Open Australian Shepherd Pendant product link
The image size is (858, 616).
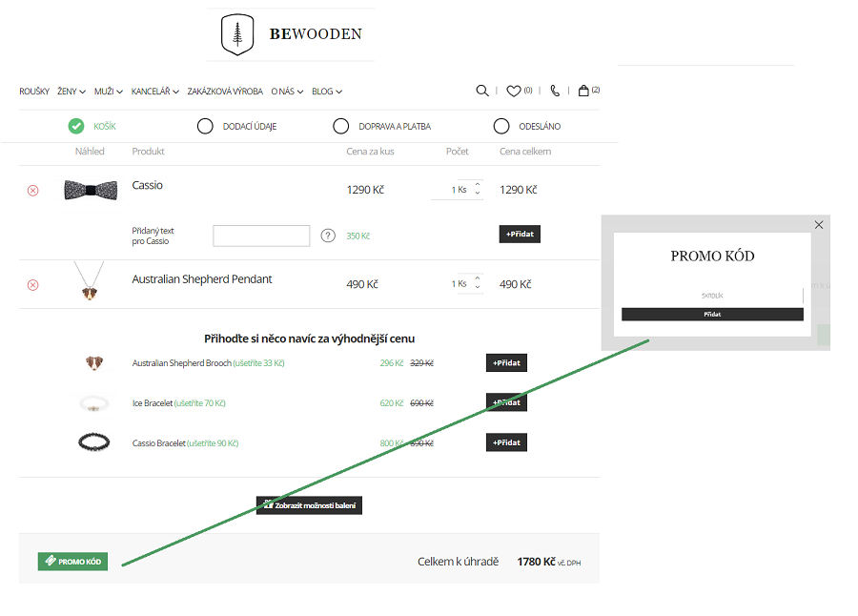coord(202,279)
